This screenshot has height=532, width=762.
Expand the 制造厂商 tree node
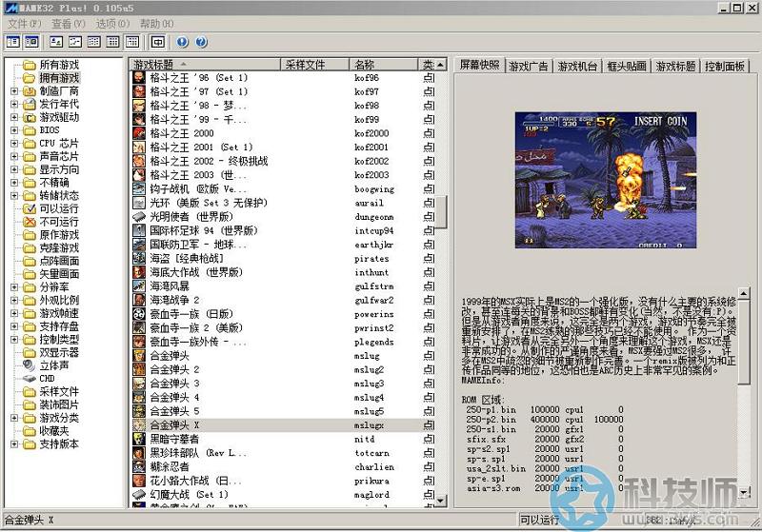[14, 91]
